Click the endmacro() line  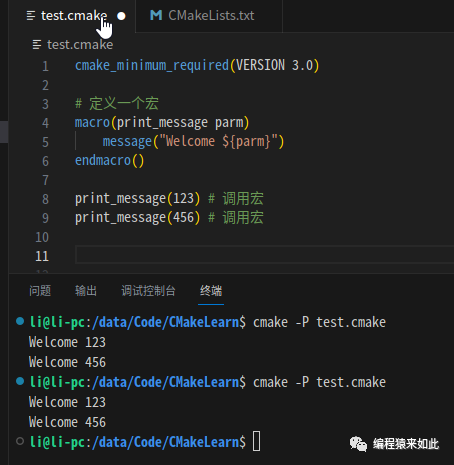pos(109,161)
